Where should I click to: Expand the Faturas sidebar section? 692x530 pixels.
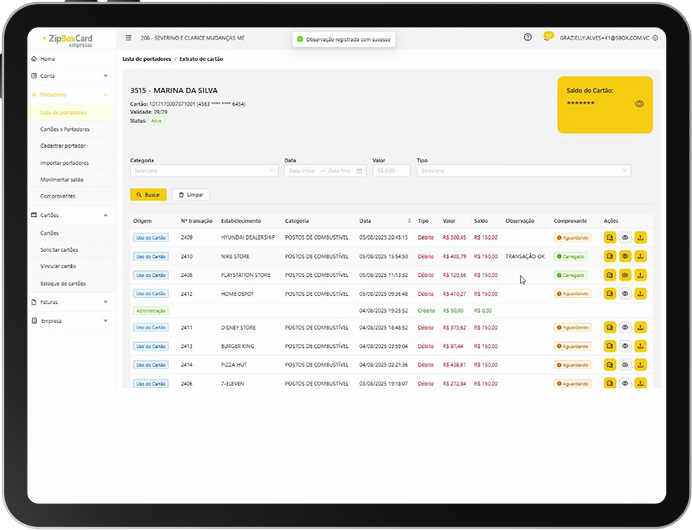tap(70, 301)
